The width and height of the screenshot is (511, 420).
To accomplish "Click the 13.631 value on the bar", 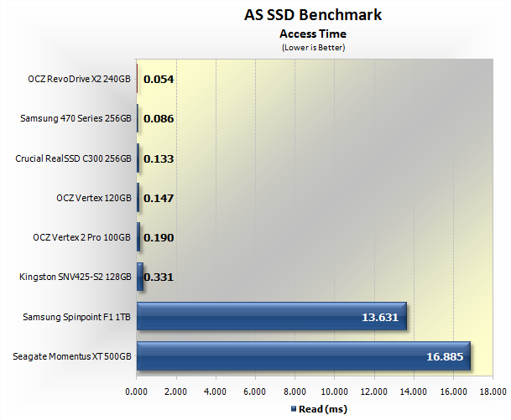I will (x=380, y=317).
